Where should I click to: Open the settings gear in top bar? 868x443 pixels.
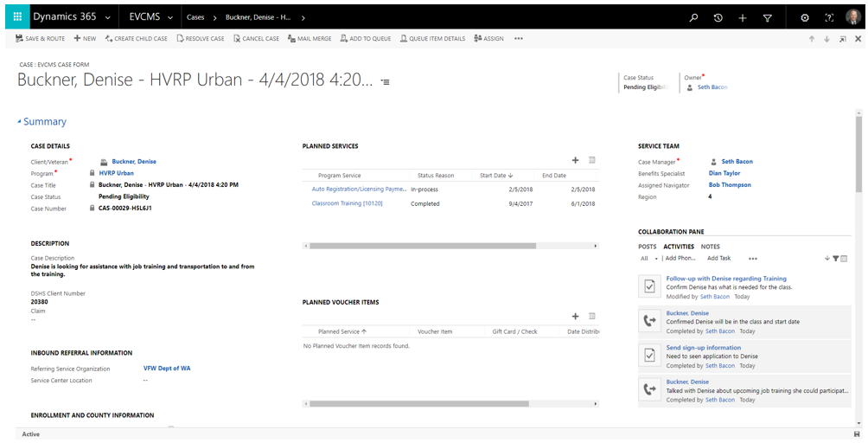(x=805, y=17)
